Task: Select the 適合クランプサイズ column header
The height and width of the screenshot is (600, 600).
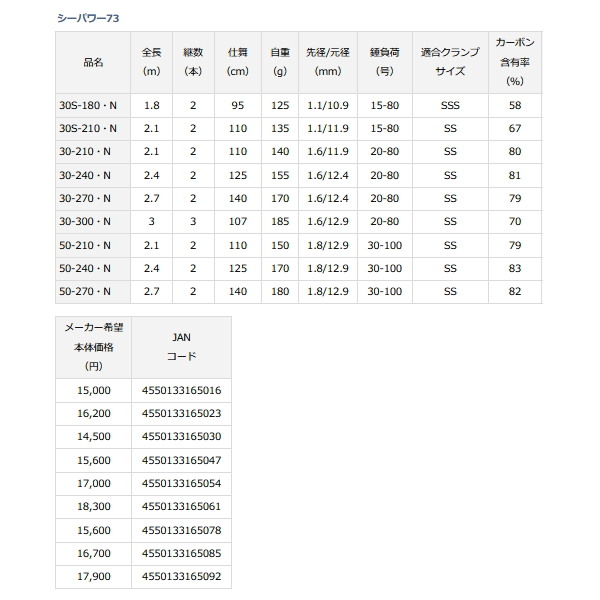Action: click(450, 62)
